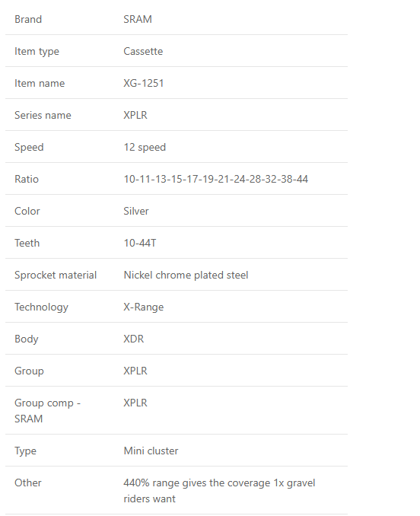Click the ratio 10-11-13-15-17-19-21-24-28-32-38-44 text

pos(216,179)
